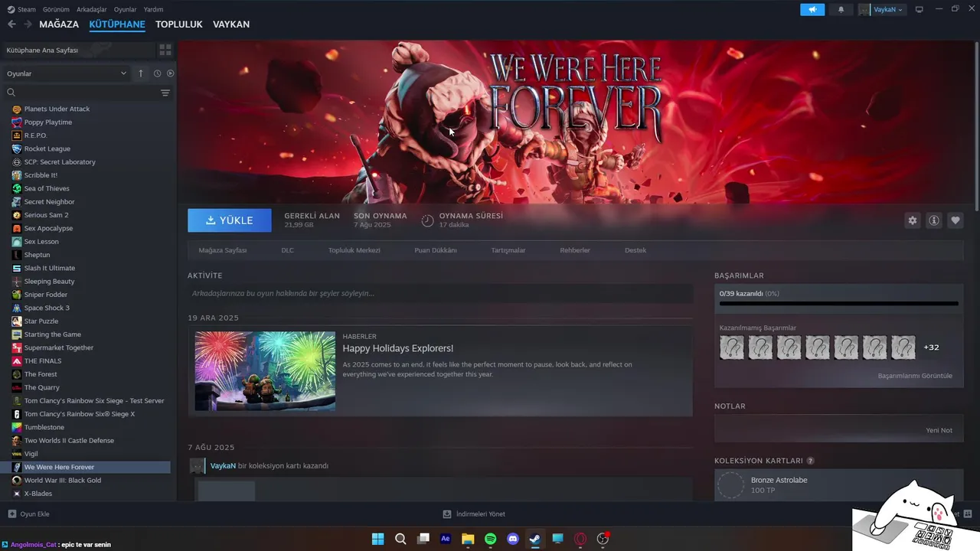Select Supermarket Together in library
This screenshot has height=551, width=980.
(x=59, y=347)
